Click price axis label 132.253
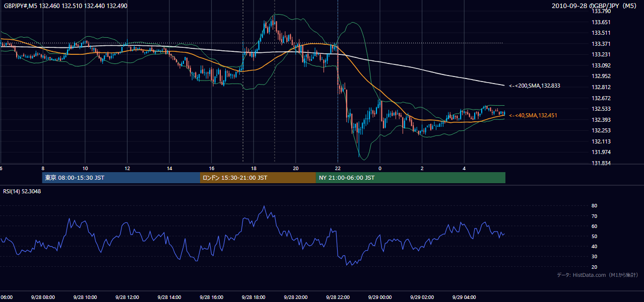Viewport: 644px width, 302px height. pos(601,130)
